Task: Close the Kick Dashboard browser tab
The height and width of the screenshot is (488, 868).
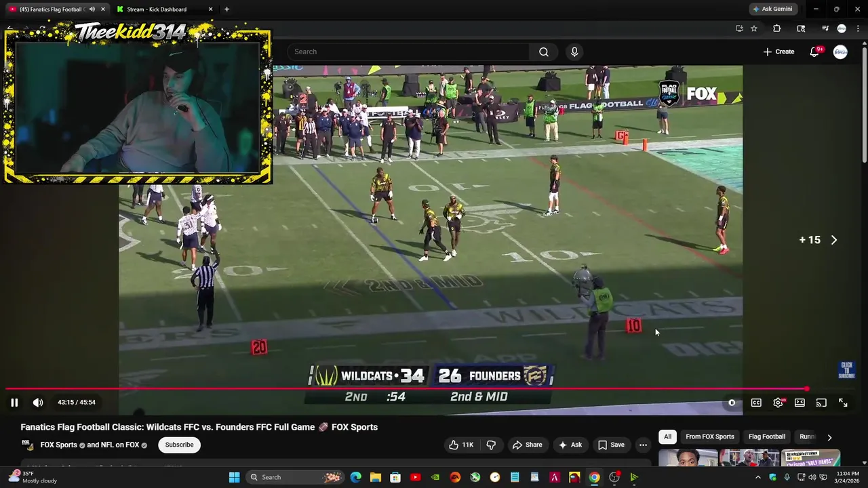Action: tap(210, 9)
